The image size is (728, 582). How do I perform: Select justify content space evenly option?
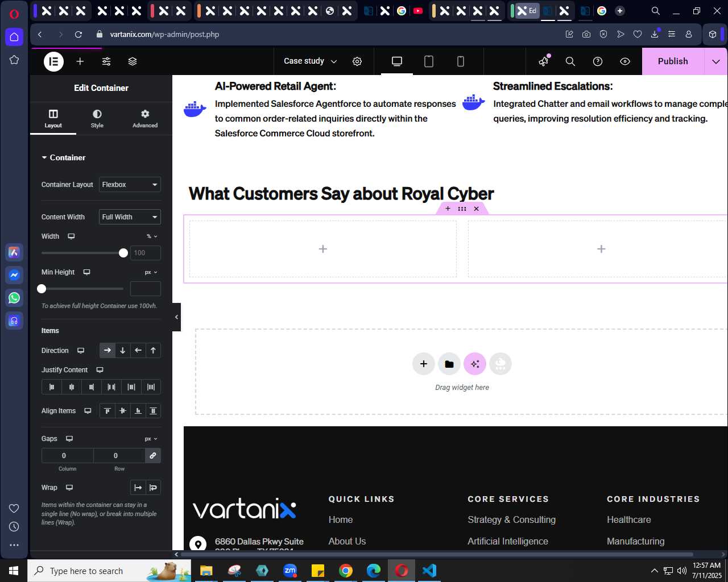[x=151, y=387]
